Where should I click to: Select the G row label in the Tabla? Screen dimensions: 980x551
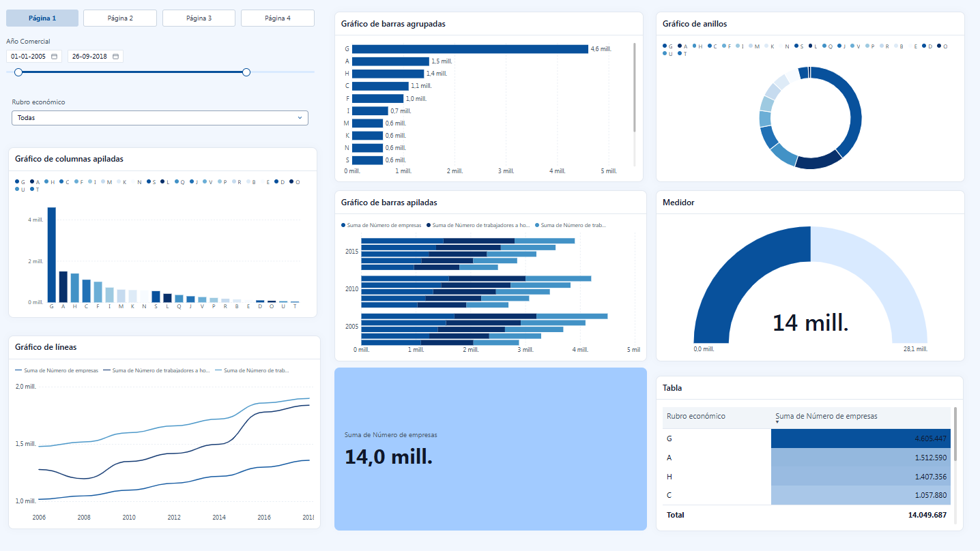click(x=669, y=438)
